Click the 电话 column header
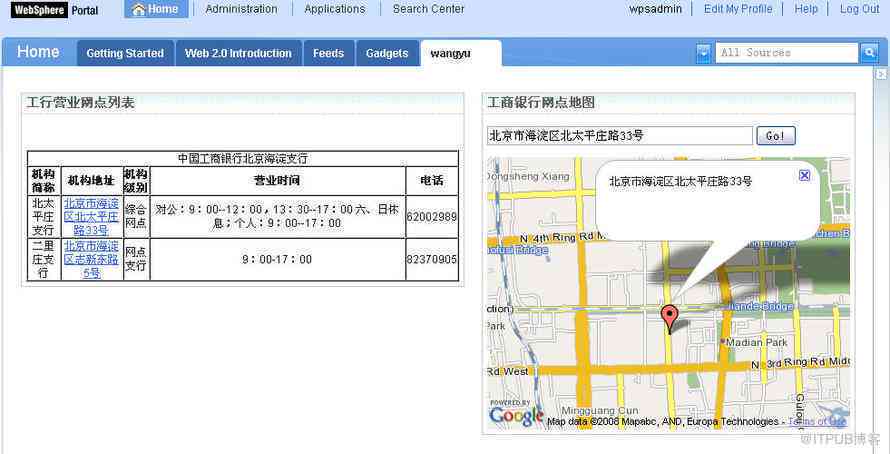Screen dimensions: 890x454 432,180
